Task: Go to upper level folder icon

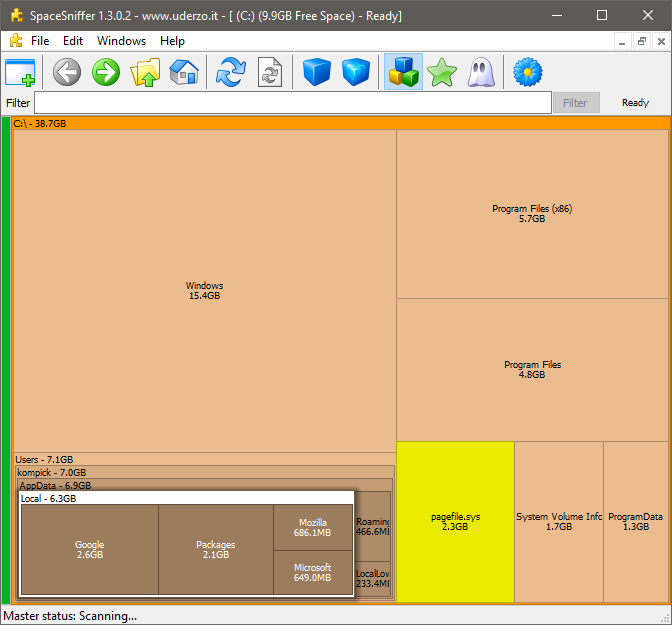Action: pyautogui.click(x=145, y=72)
